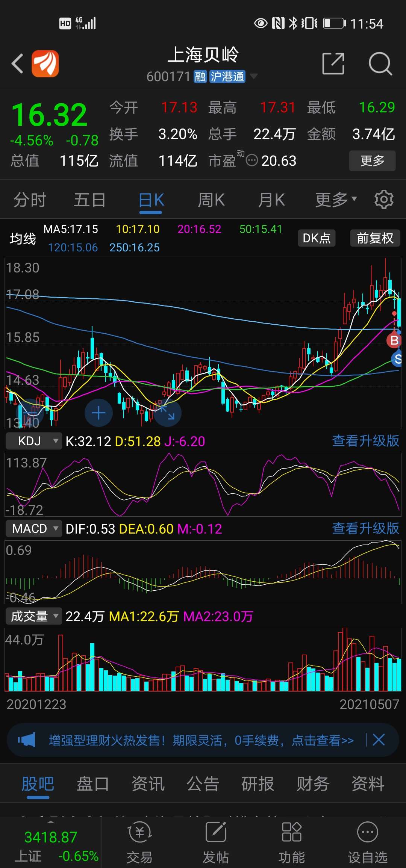Open the KDJ indicator dropdown
Viewport: 406px width, 868px height.
[34, 441]
